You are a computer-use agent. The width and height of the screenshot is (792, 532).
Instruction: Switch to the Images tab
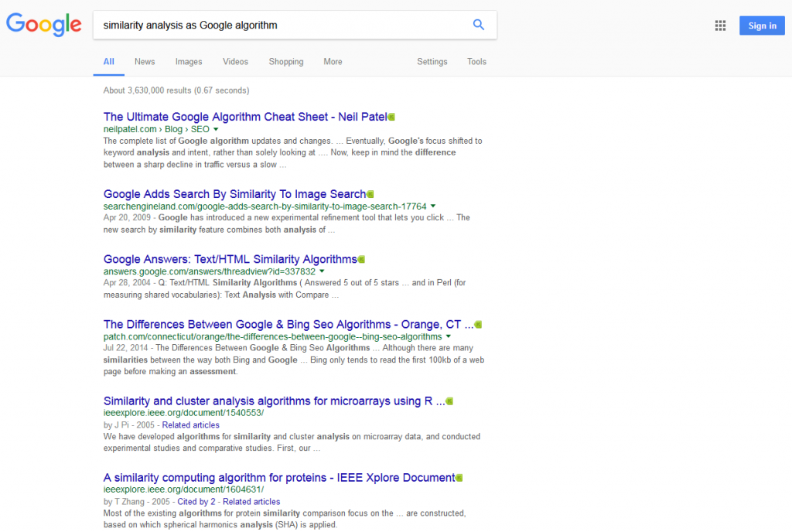click(x=189, y=62)
